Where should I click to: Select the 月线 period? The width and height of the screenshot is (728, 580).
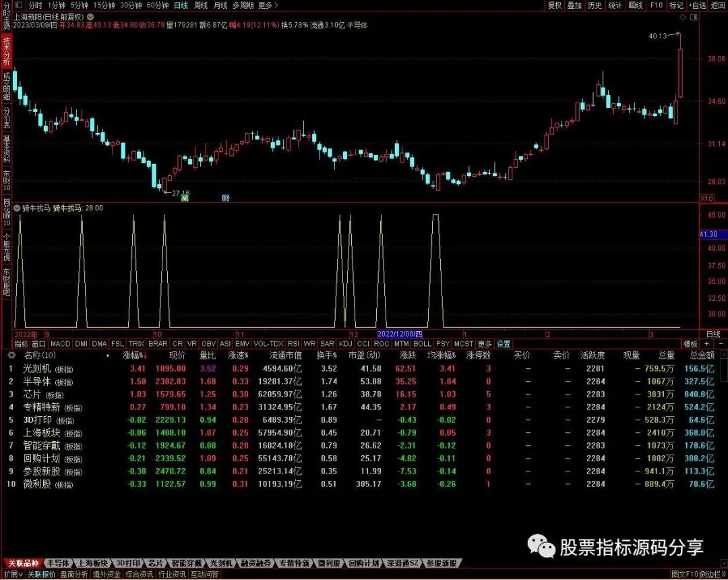[220, 5]
